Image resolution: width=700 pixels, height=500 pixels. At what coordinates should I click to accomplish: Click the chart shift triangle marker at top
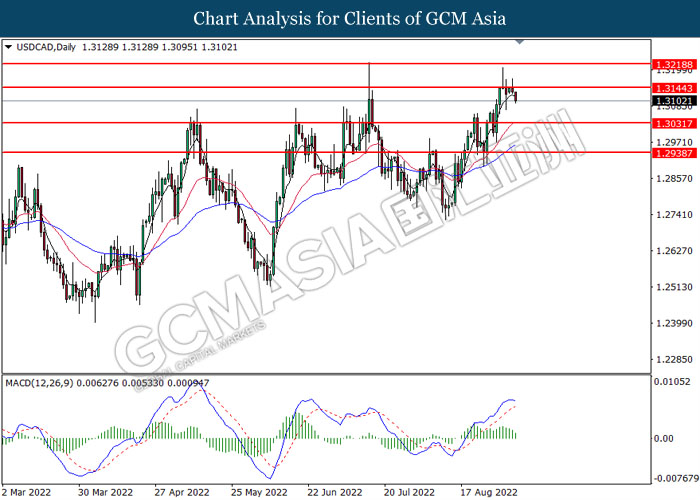(x=520, y=42)
